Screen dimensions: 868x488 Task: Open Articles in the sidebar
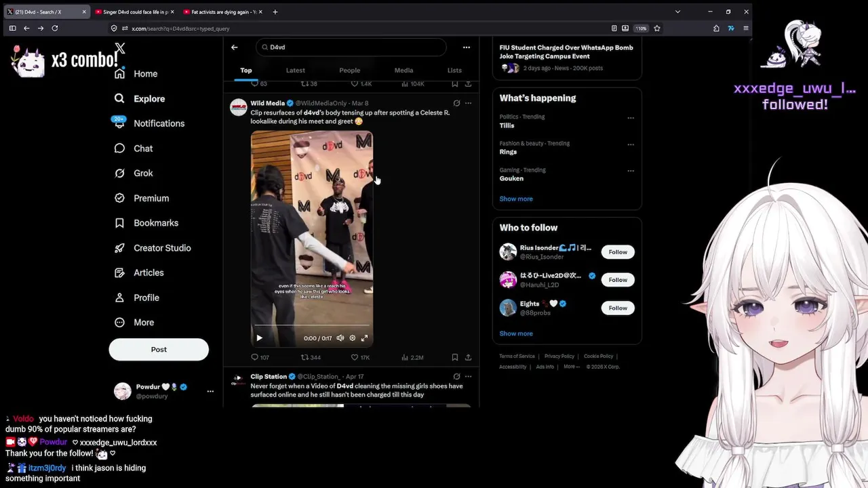pyautogui.click(x=139, y=272)
